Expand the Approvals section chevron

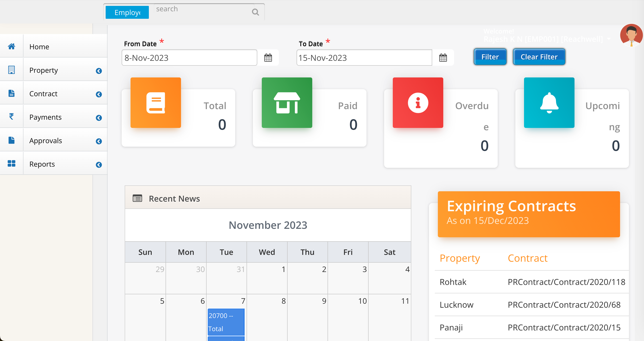[99, 141]
